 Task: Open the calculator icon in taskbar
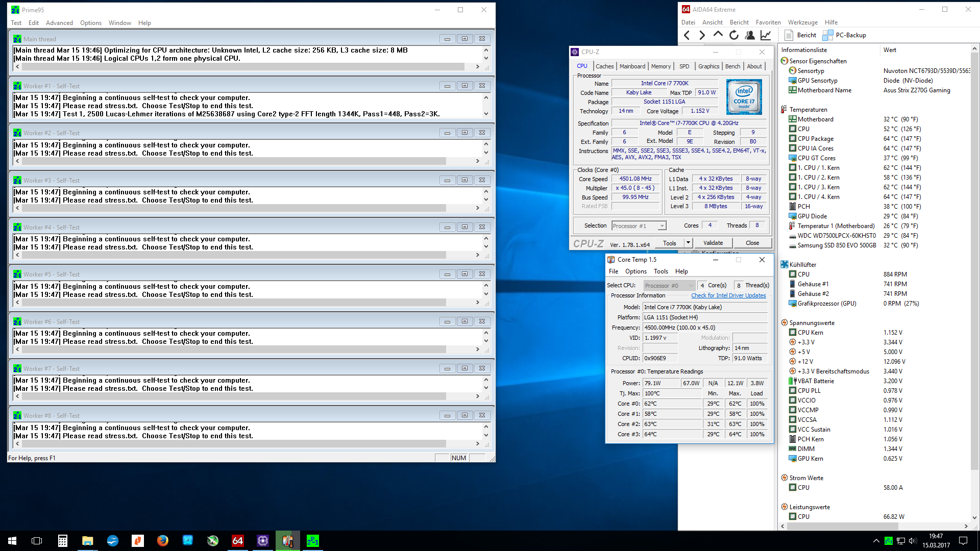click(x=63, y=541)
